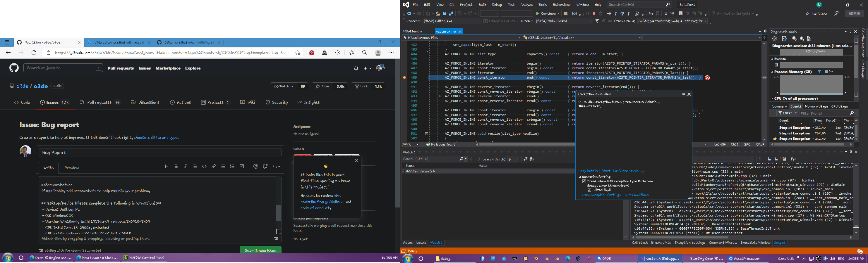Add a task list via checkbox icon
The width and height of the screenshot is (868, 263).
click(x=242, y=167)
